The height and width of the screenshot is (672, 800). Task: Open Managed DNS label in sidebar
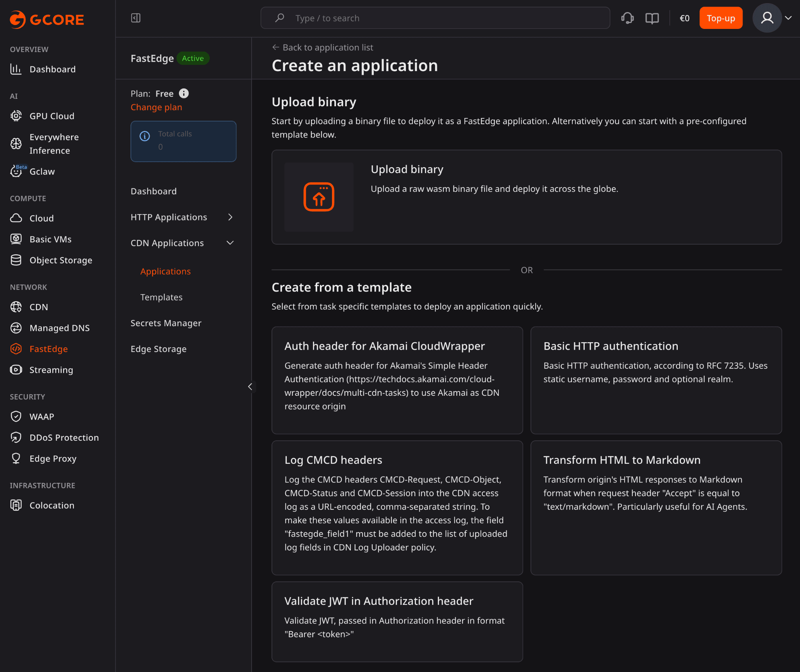[59, 328]
